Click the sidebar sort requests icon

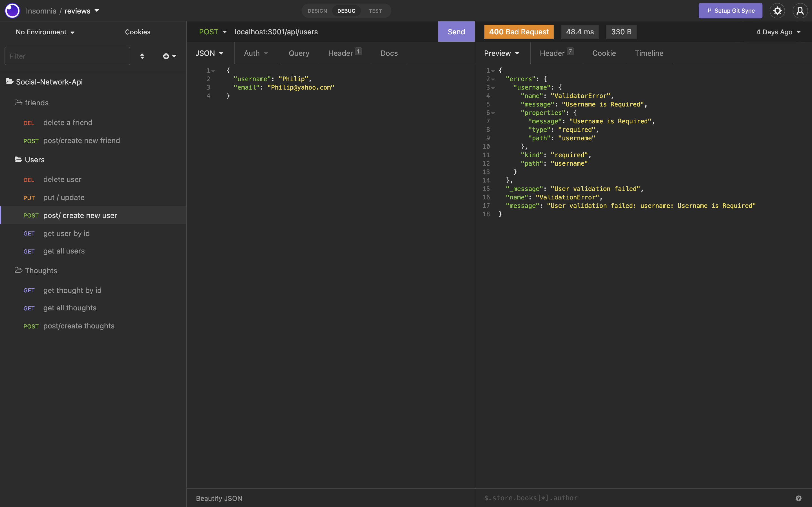click(142, 56)
